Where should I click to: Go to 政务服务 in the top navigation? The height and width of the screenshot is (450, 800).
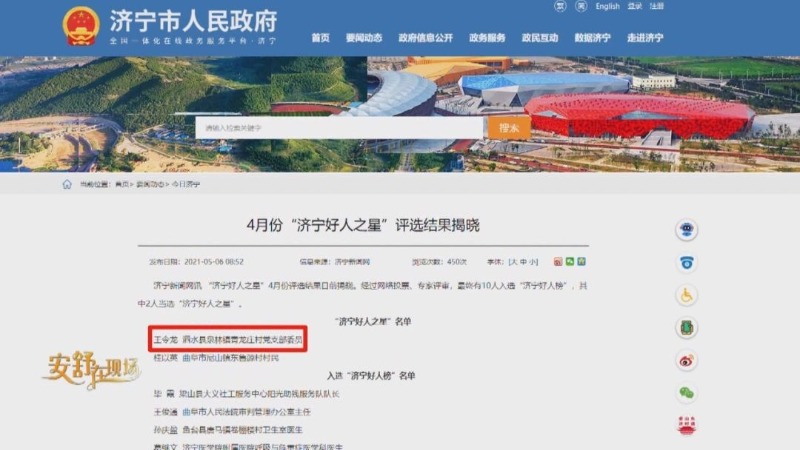tap(487, 38)
